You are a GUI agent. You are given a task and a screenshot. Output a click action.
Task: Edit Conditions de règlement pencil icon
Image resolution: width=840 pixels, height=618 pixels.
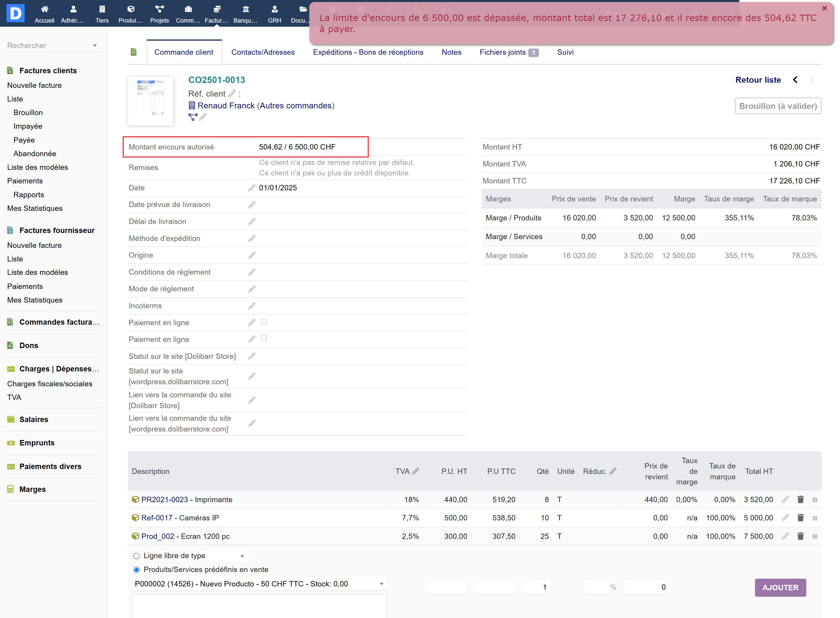tap(252, 272)
